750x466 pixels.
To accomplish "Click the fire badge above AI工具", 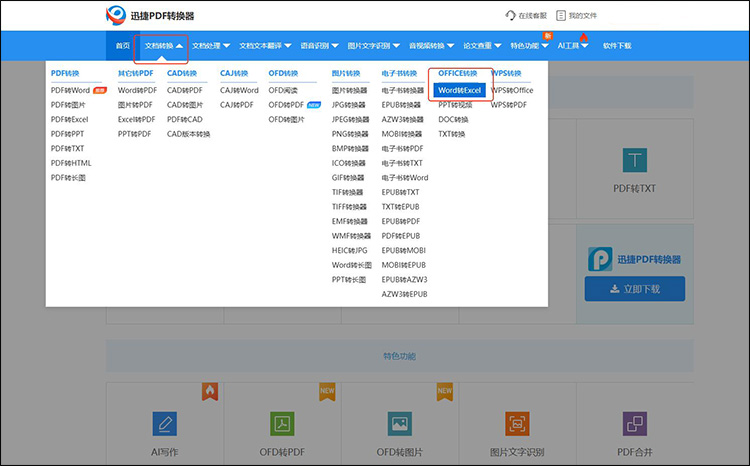I will (x=583, y=37).
